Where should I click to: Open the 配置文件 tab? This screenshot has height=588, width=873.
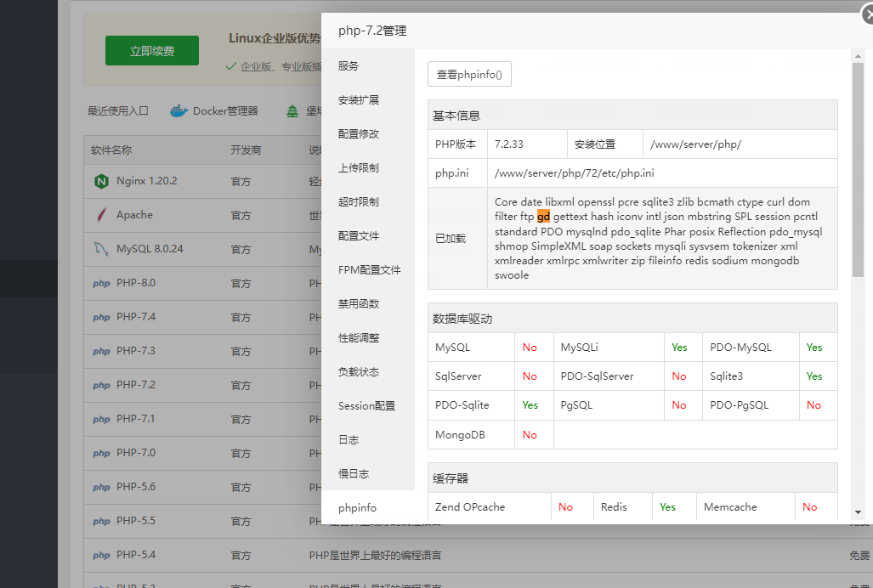click(x=368, y=235)
